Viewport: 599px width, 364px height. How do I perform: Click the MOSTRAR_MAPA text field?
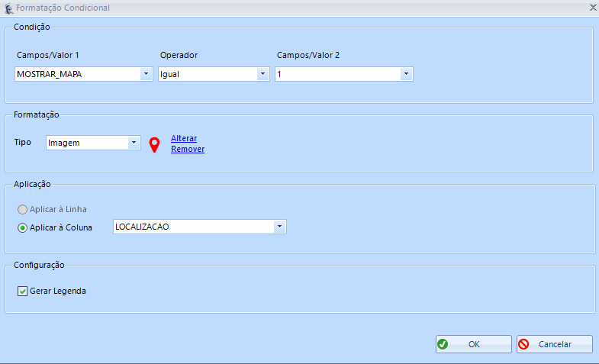click(76, 74)
